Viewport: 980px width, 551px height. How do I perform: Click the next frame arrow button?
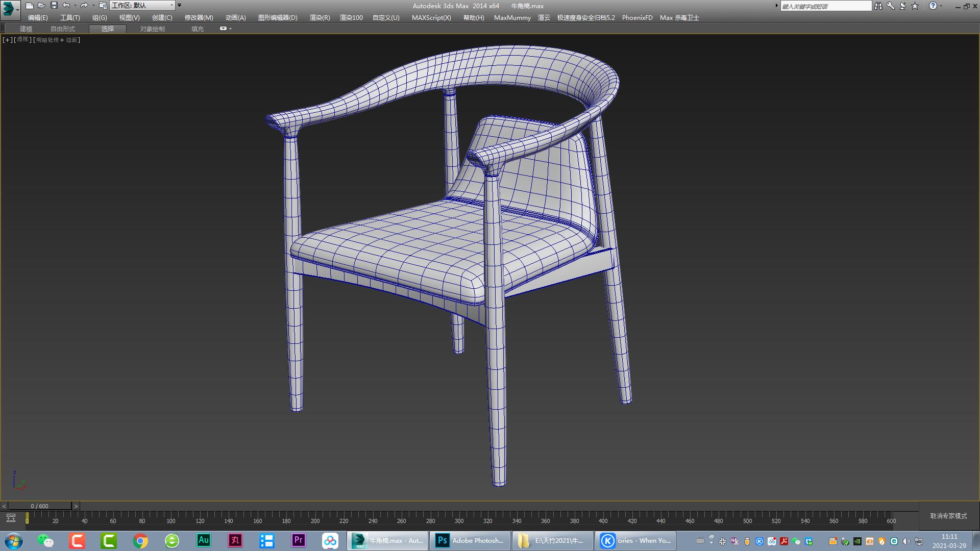76,506
